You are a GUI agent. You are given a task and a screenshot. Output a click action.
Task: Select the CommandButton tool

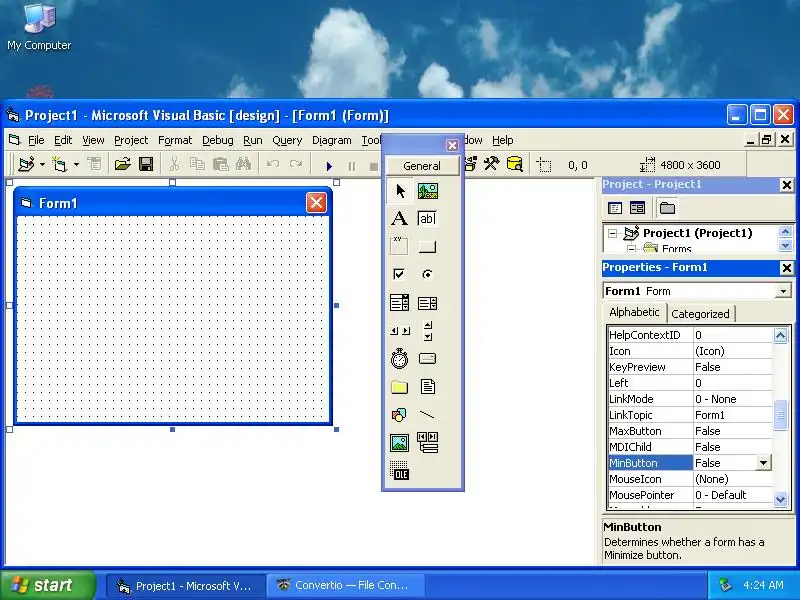pyautogui.click(x=428, y=246)
